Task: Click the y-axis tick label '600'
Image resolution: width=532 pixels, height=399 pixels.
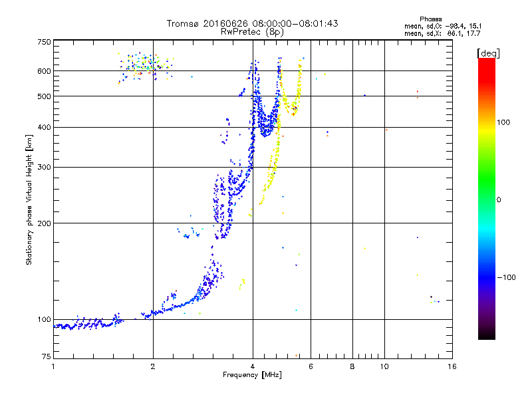Action: tap(44, 71)
